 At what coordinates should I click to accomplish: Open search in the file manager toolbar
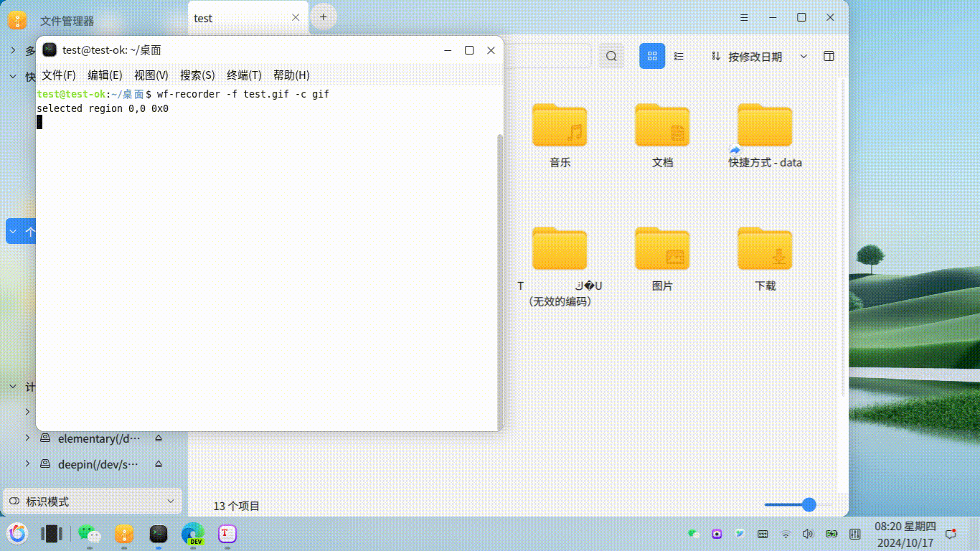tap(611, 56)
